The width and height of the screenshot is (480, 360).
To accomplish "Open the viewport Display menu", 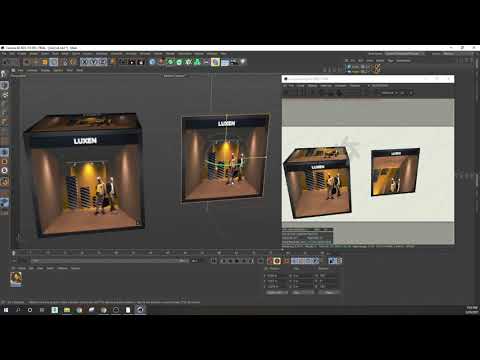I will pos(45,70).
